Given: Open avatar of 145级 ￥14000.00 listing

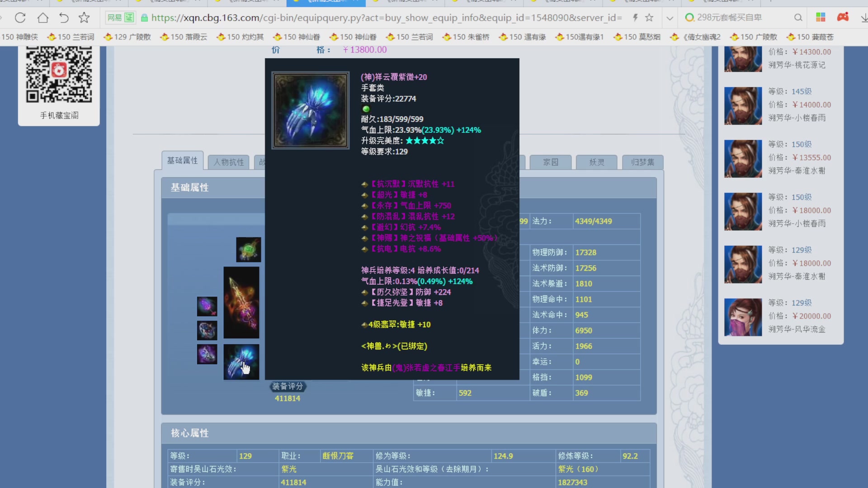Looking at the screenshot, I should (743, 106).
